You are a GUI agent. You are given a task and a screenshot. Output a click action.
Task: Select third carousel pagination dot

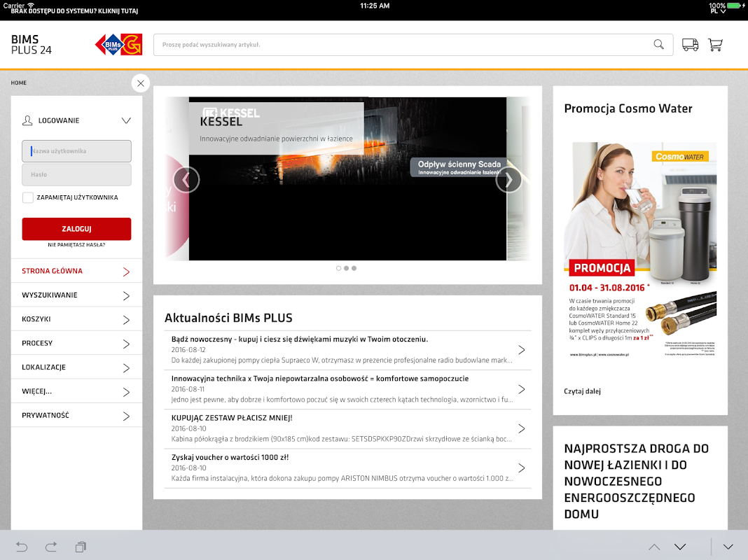pyautogui.click(x=354, y=268)
